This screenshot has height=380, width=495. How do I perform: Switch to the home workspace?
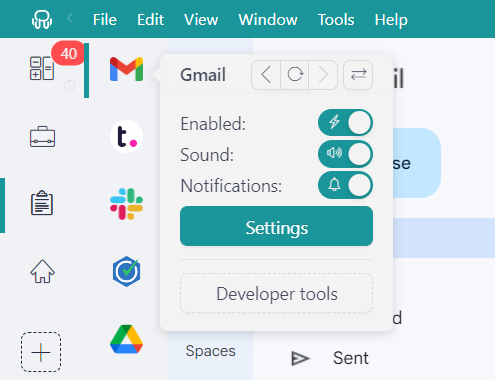coord(42,271)
